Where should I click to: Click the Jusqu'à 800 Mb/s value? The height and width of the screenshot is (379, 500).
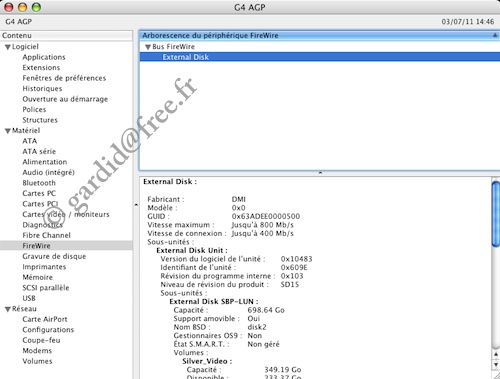pyautogui.click(x=263, y=225)
